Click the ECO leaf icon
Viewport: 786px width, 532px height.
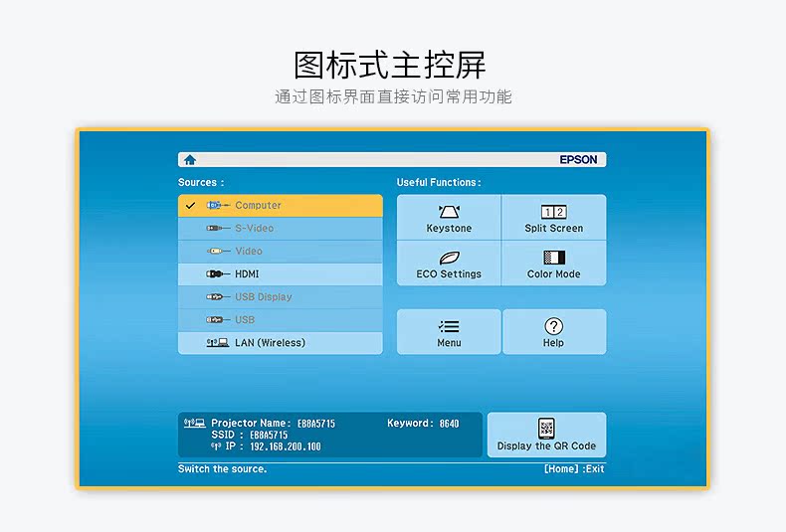pyautogui.click(x=449, y=258)
